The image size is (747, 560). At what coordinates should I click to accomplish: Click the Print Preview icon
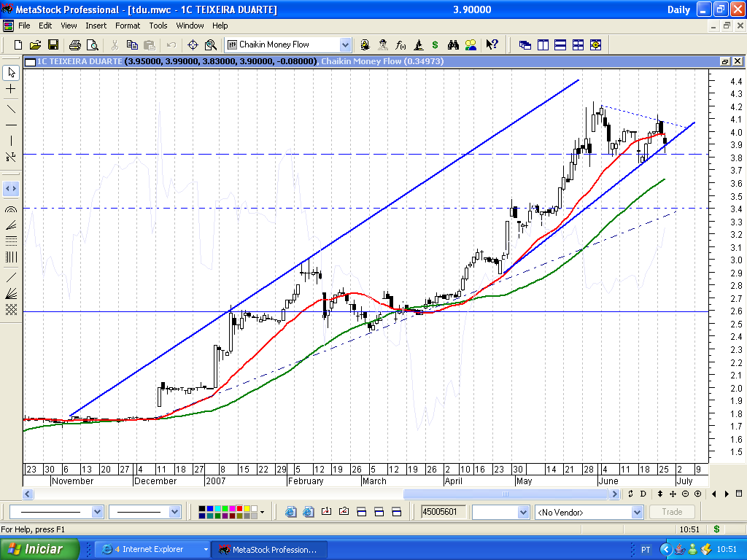92,44
